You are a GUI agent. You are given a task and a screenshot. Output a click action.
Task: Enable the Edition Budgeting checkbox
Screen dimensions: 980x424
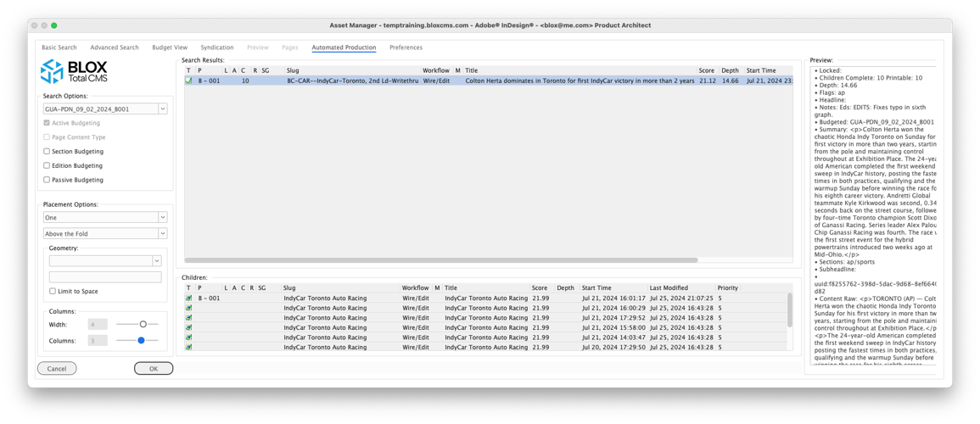[x=47, y=165]
